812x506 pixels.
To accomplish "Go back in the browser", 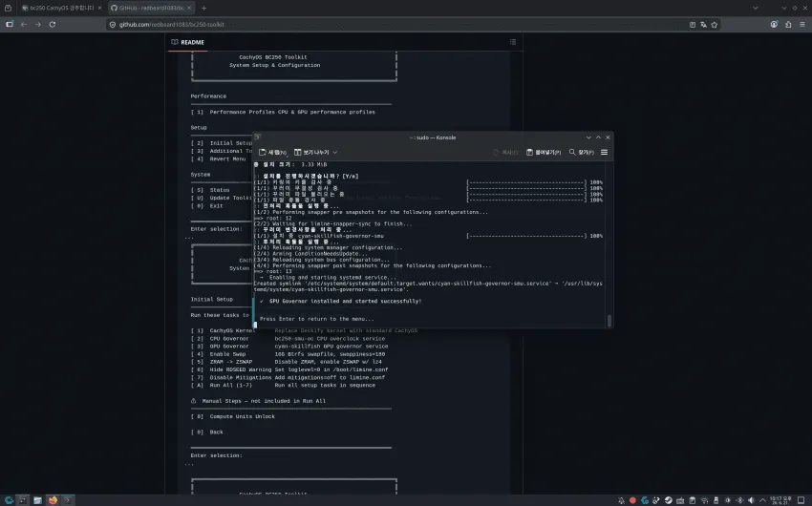I will click(x=24, y=24).
